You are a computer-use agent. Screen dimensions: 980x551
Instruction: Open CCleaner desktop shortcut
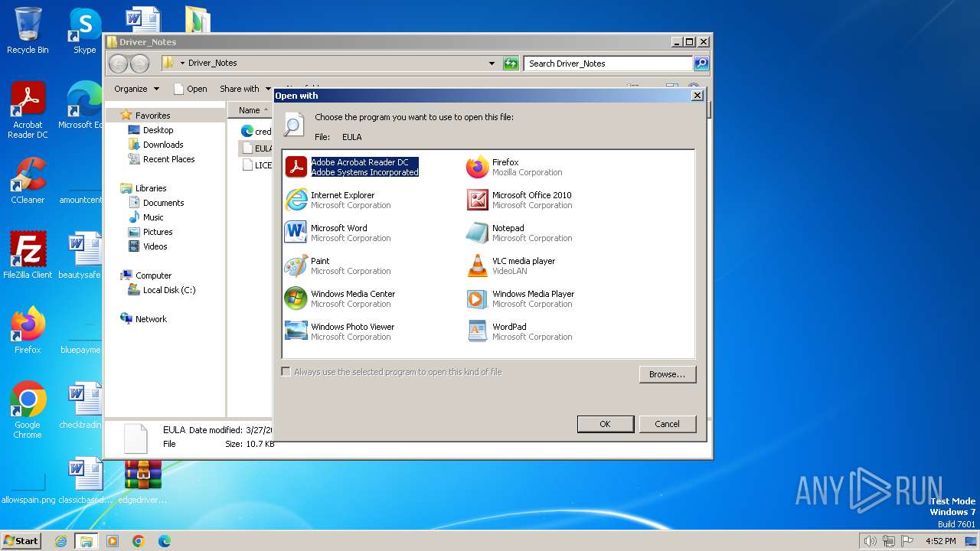(28, 181)
